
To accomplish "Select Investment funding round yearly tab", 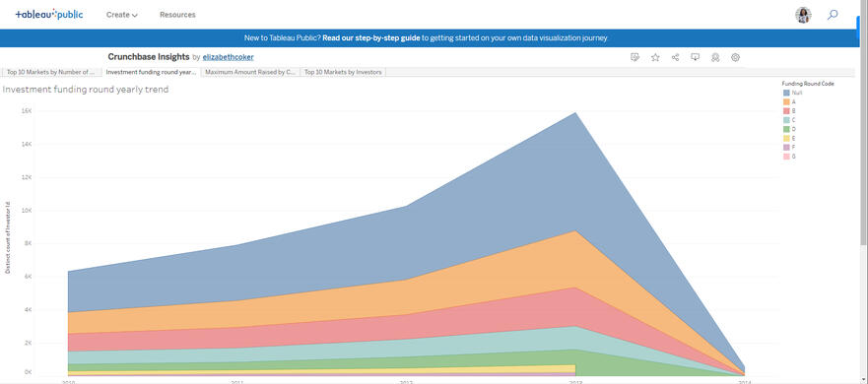I will click(151, 72).
